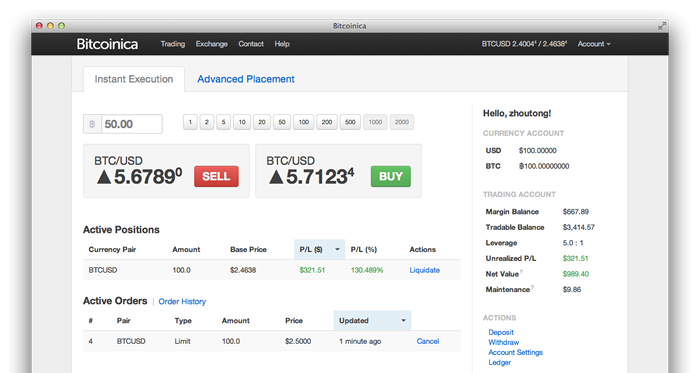Open the Order History link
Viewport: 700px width, 373px height.
[x=182, y=302]
